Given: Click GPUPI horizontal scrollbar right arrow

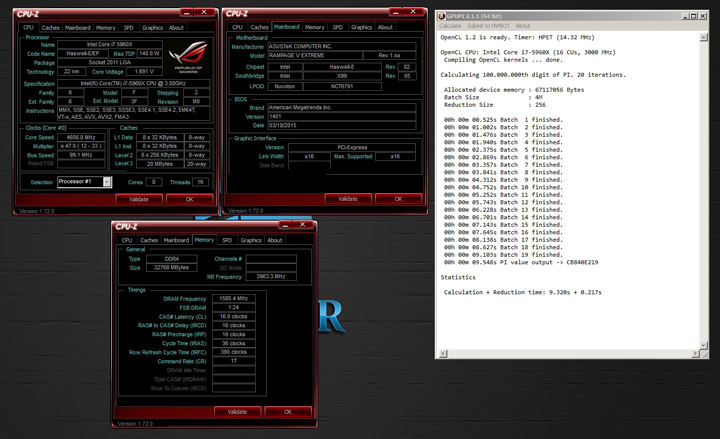Looking at the screenshot, I should 696,354.
